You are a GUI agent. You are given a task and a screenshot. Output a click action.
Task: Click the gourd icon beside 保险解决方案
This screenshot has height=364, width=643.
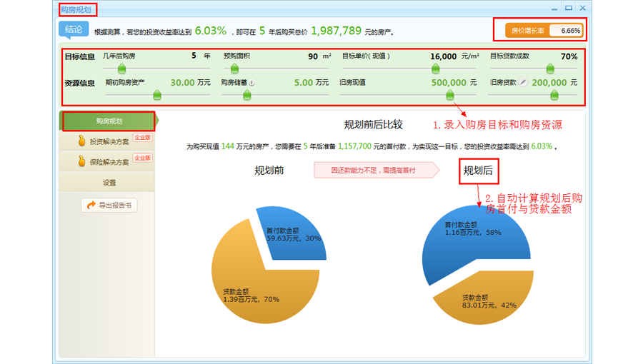pyautogui.click(x=82, y=162)
